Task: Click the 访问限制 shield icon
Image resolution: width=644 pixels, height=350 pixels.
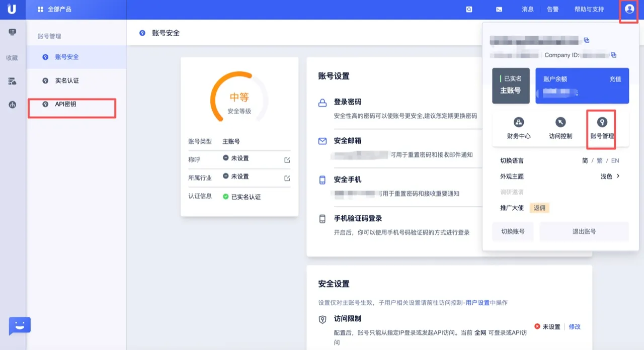Action: [x=323, y=320]
